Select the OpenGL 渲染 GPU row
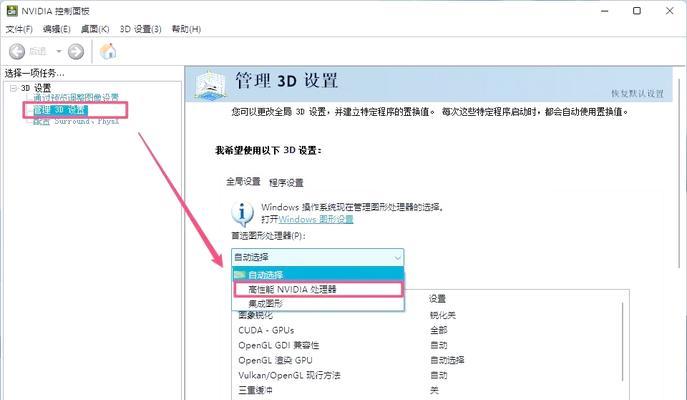 275,360
